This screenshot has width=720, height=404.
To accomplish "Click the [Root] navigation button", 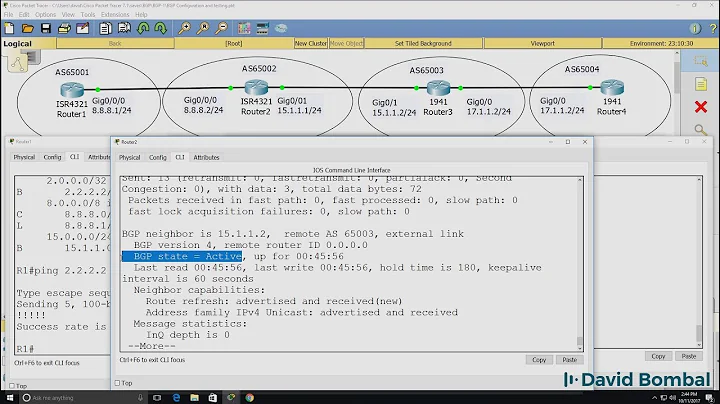I will (234, 43).
